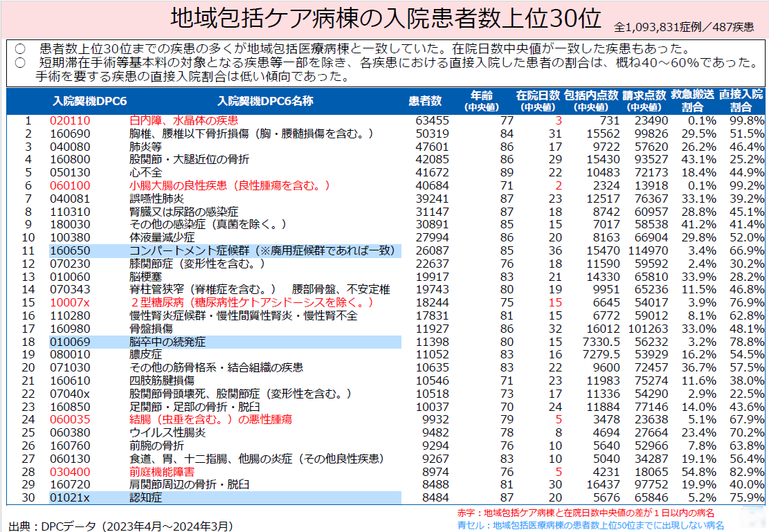Image resolution: width=769 pixels, height=532 pixels.
Task: Click the 請求点数 column header
Action: point(643,102)
